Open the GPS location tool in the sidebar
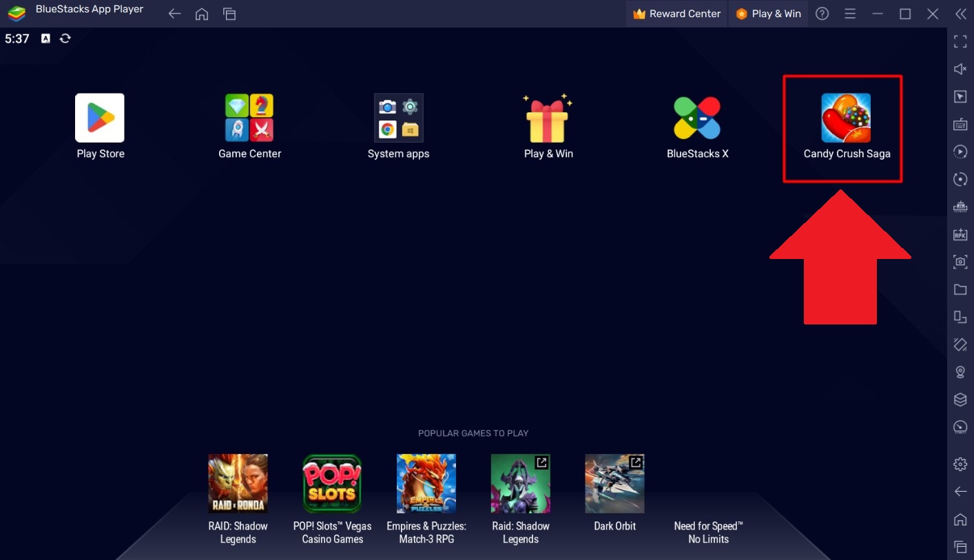The image size is (974, 560). tap(960, 372)
